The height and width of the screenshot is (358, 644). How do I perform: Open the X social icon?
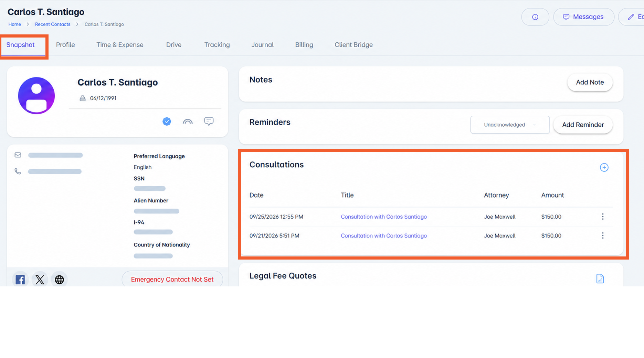(x=40, y=280)
